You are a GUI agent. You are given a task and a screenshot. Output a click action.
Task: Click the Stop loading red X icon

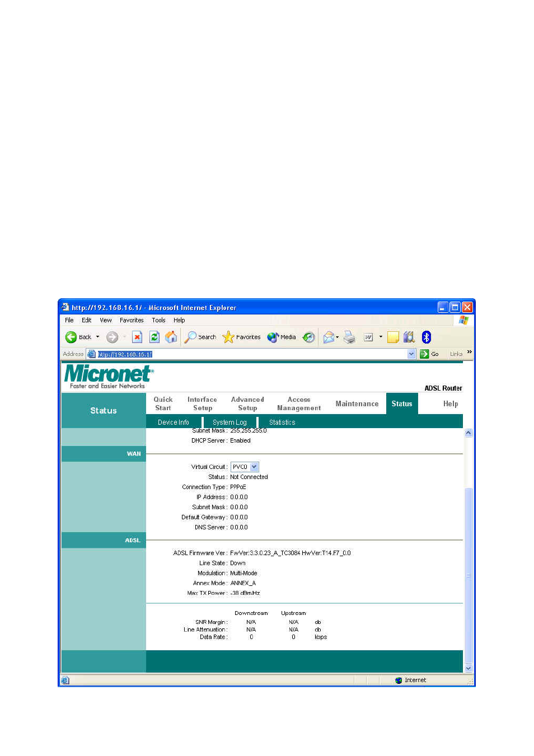137,337
